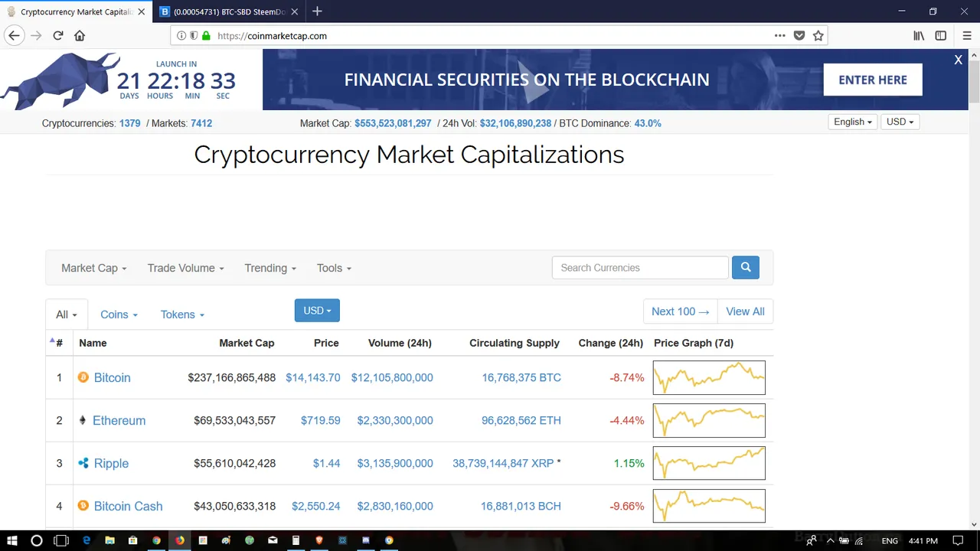Viewport: 980px width, 551px height.
Task: Open the Windows action center notifications
Action: coord(958,540)
